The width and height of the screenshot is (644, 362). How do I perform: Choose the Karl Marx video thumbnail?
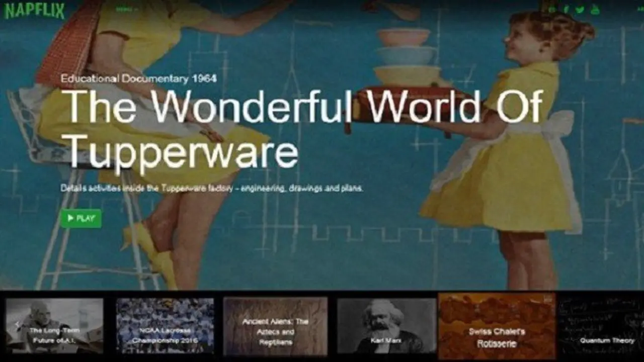(386, 326)
